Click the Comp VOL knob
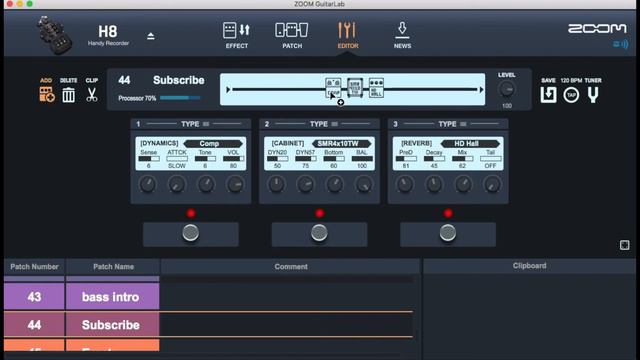The height and width of the screenshot is (360, 640). point(235,184)
